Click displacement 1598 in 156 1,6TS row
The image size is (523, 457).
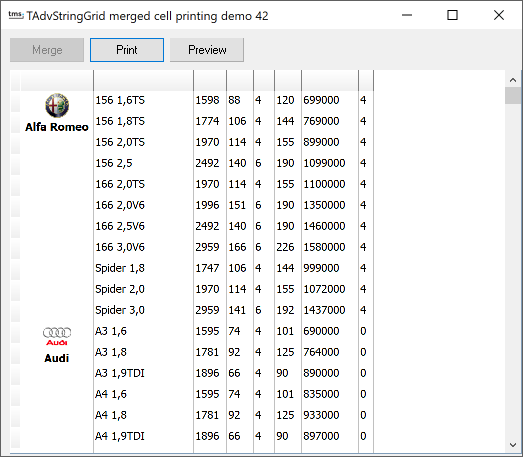(207, 100)
